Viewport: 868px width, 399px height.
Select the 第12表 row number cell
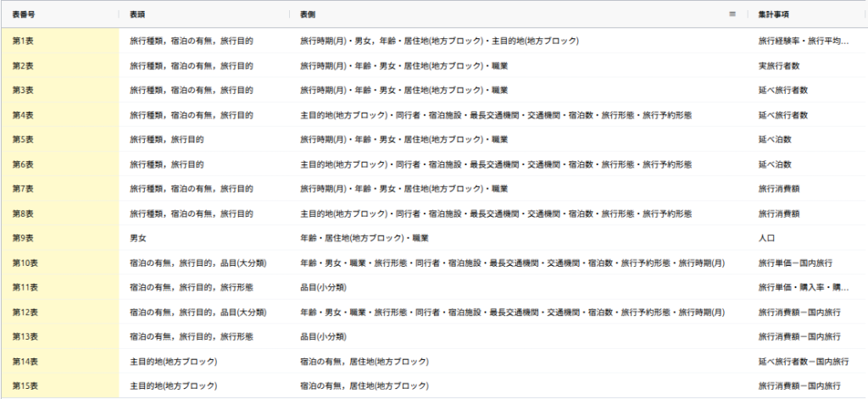(x=25, y=312)
